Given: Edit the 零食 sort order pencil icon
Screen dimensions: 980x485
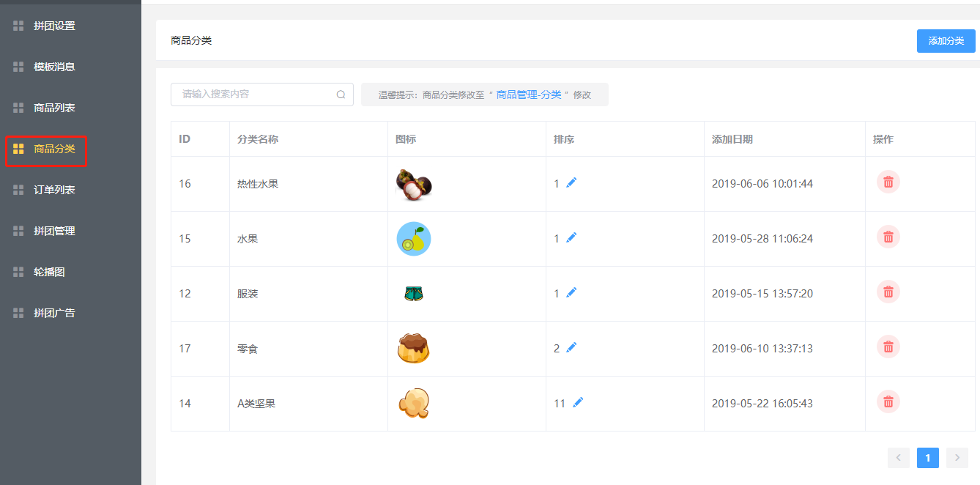Looking at the screenshot, I should pos(571,348).
